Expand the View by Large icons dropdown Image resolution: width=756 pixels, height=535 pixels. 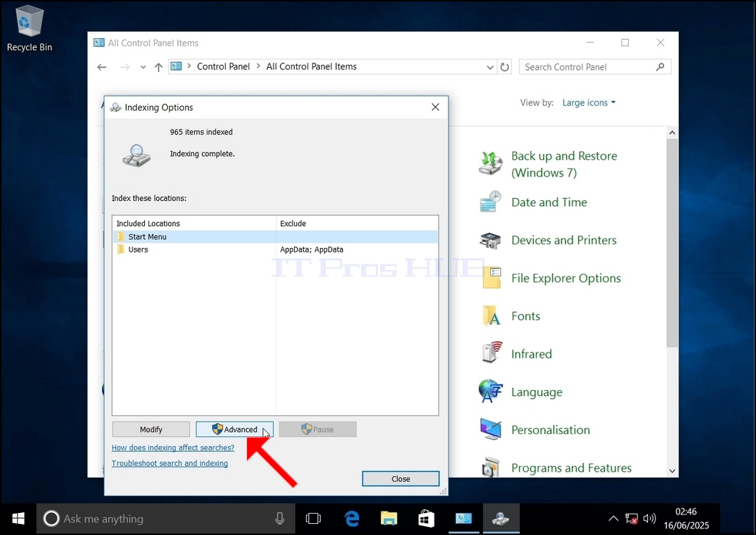(589, 103)
